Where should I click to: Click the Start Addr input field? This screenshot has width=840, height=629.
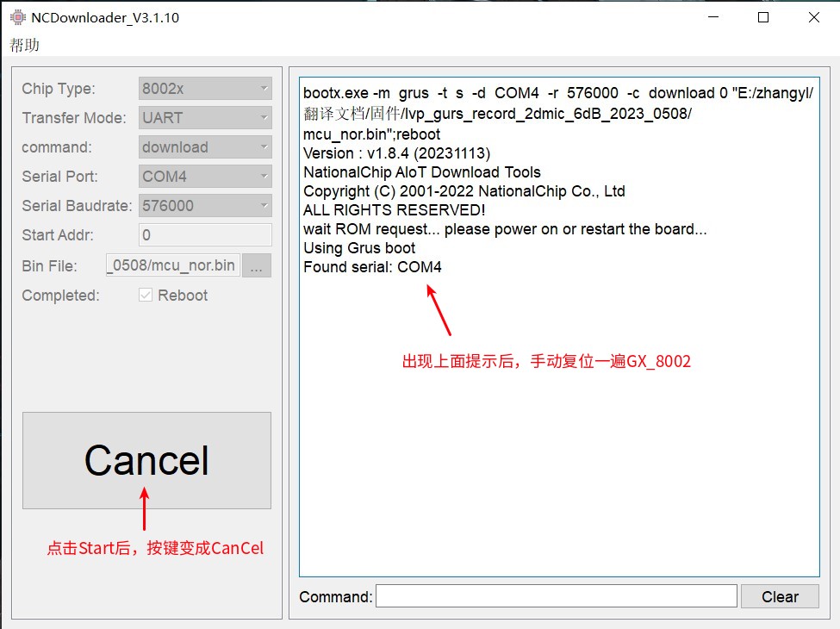tap(205, 235)
